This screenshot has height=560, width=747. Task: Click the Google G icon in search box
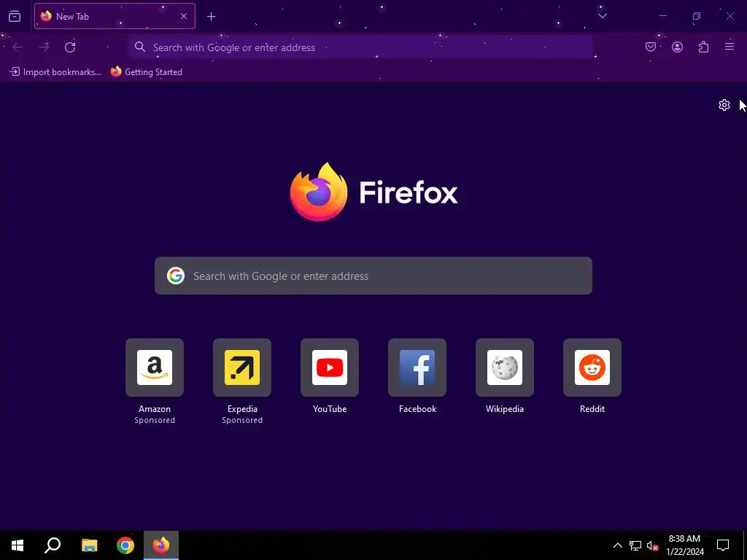[176, 276]
